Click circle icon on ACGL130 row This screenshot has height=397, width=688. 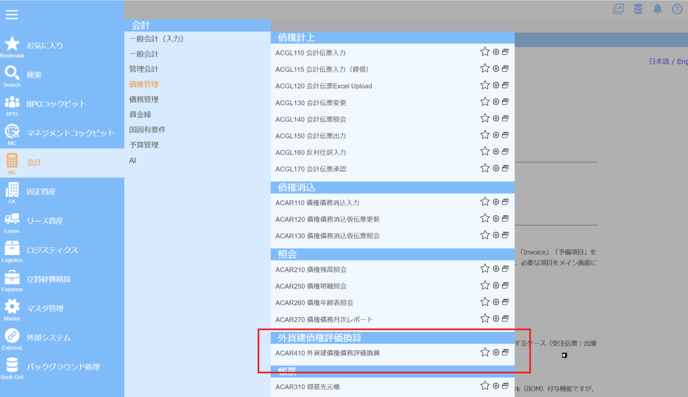pos(496,102)
